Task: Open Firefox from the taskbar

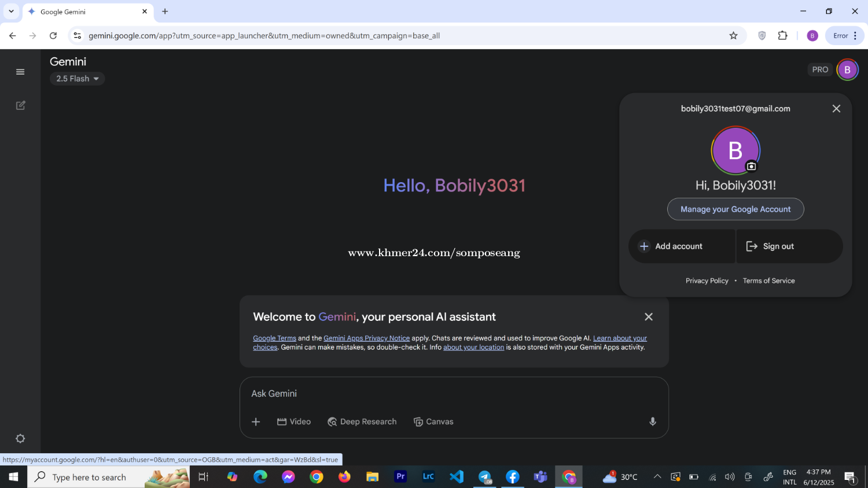Action: click(x=344, y=477)
